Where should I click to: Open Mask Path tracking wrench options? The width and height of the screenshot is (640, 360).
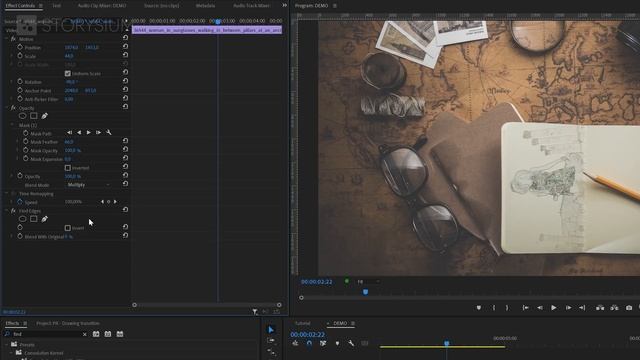(109, 133)
